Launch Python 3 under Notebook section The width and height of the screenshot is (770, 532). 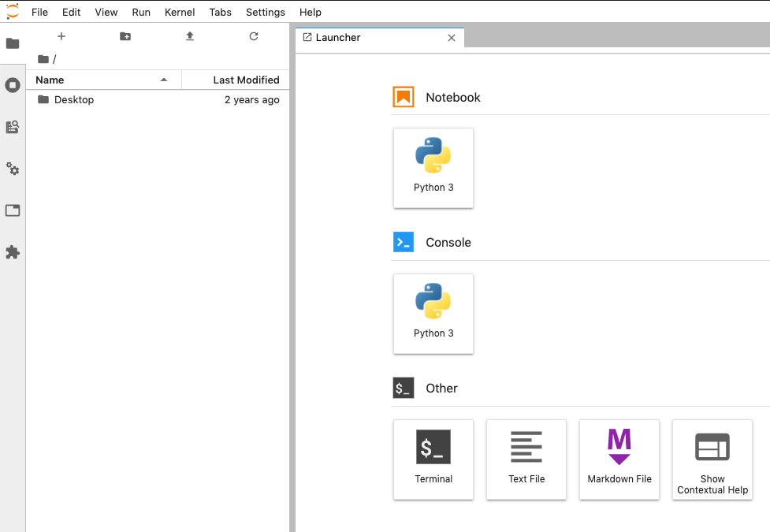point(433,168)
